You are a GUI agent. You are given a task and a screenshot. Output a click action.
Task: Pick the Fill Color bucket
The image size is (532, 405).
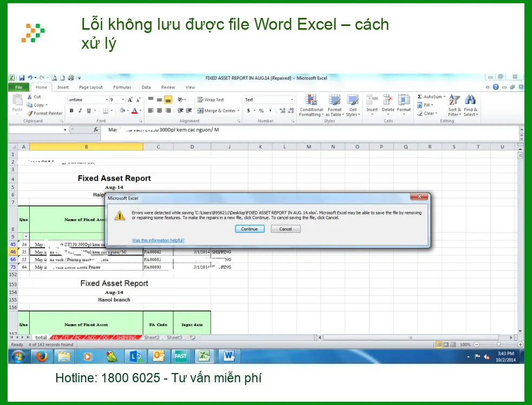point(122,110)
